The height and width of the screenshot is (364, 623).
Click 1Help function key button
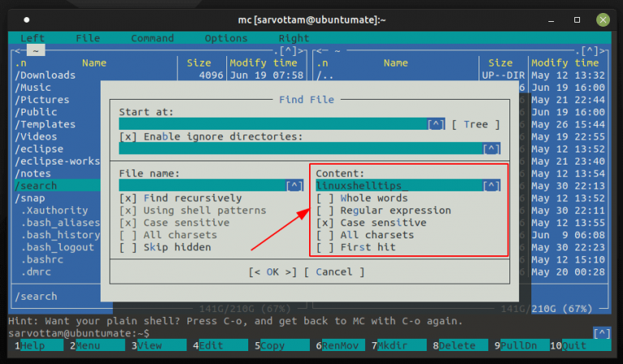pos(39,345)
